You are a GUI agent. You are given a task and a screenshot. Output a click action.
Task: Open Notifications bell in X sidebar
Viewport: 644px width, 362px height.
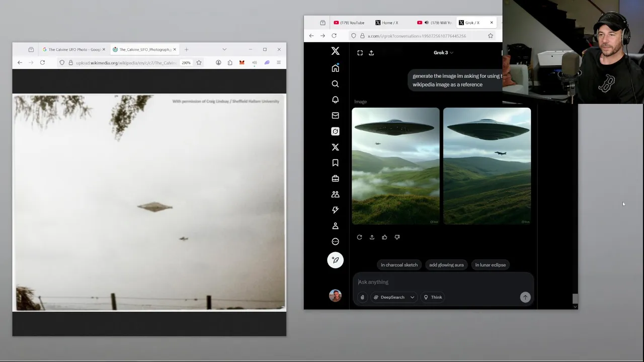tap(335, 100)
